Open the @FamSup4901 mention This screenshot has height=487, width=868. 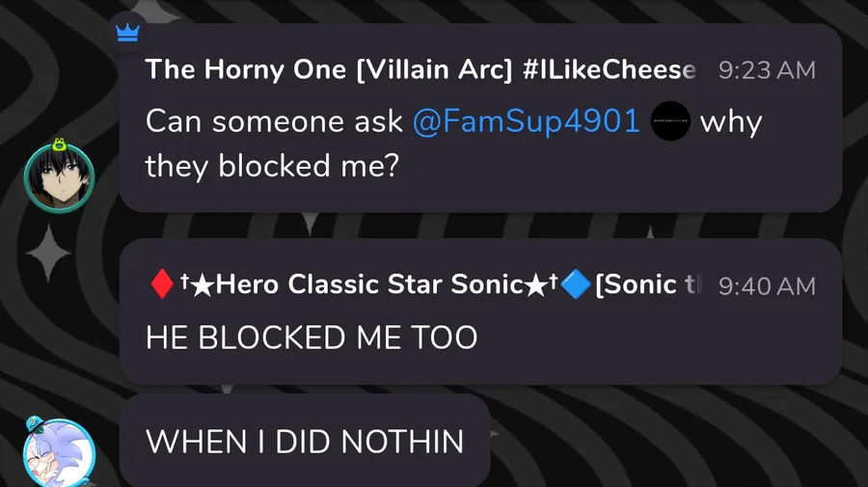(x=527, y=122)
